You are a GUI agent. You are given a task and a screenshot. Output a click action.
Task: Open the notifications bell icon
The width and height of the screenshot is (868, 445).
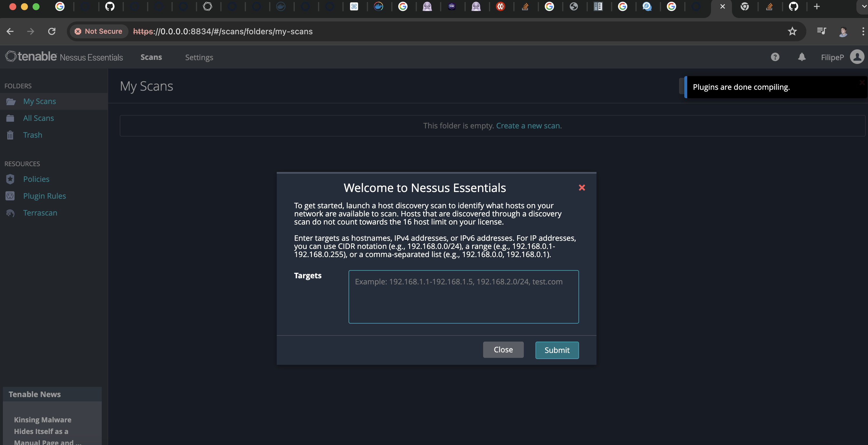(802, 57)
